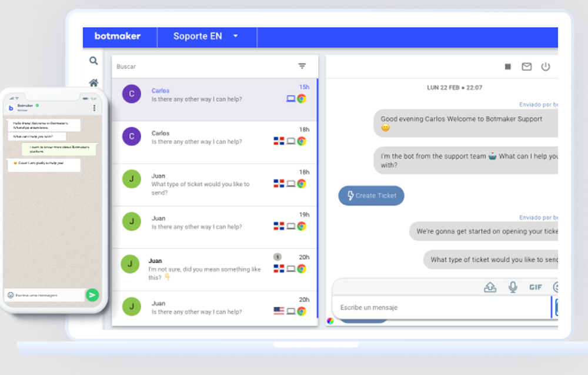Open the three-dot menu on the phone chat
This screenshot has height=375, width=588.
[93, 108]
